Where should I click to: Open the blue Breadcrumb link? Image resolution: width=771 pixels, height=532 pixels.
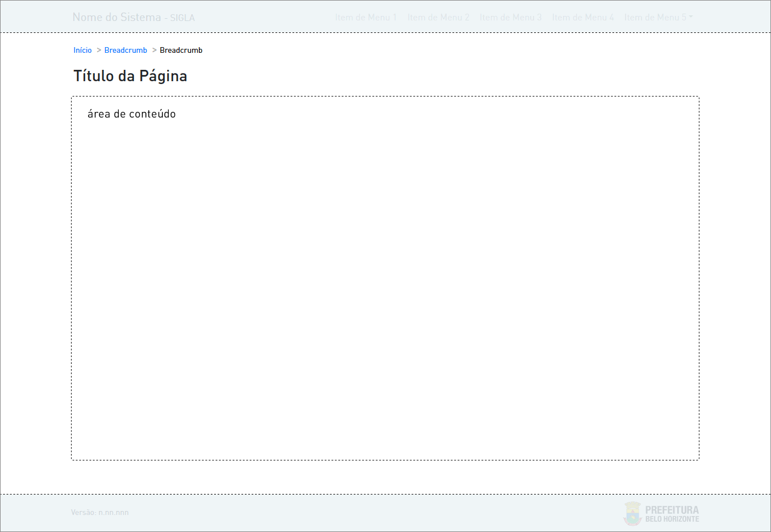(x=126, y=51)
